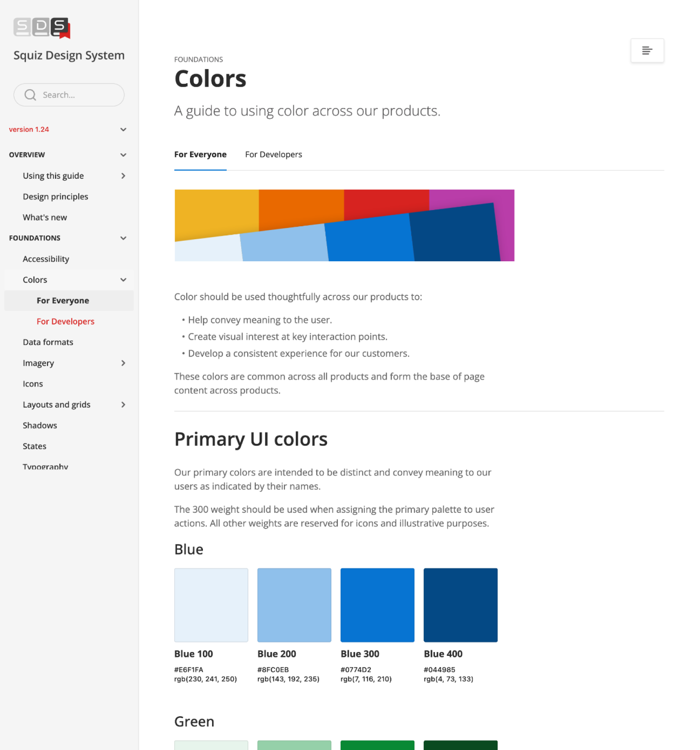Click the #044985 hex value
This screenshot has height=750, width=700.
[440, 670]
